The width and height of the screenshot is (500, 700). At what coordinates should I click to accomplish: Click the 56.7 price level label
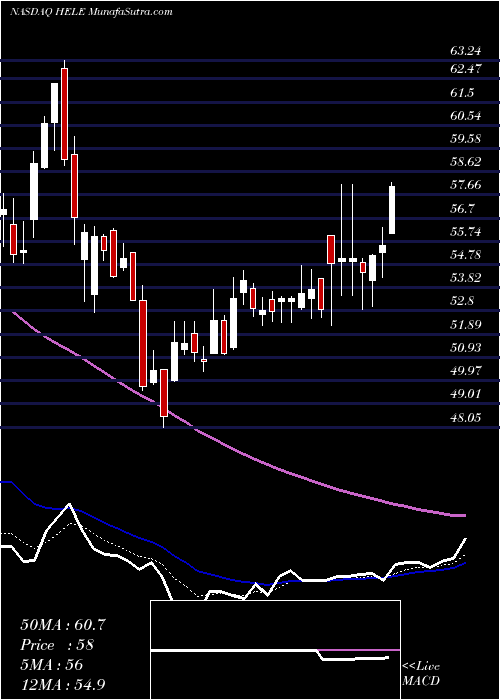coord(462,209)
